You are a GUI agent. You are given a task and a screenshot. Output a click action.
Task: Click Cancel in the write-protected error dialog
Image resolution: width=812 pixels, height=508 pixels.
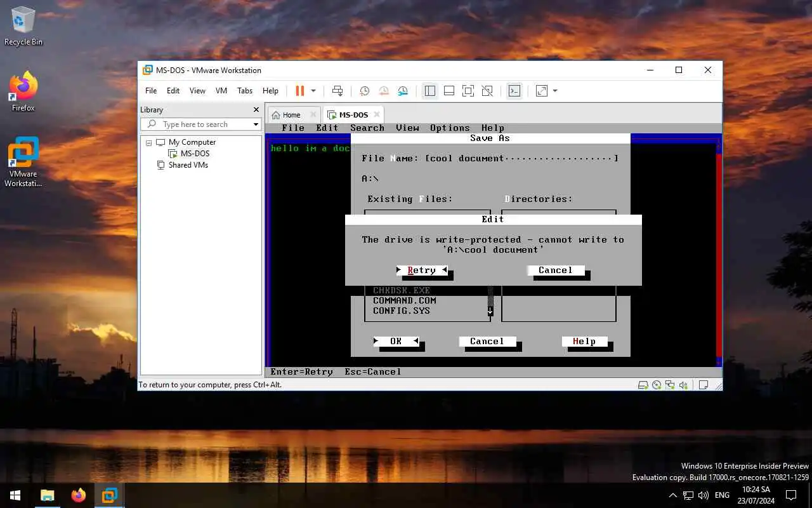[x=556, y=271]
